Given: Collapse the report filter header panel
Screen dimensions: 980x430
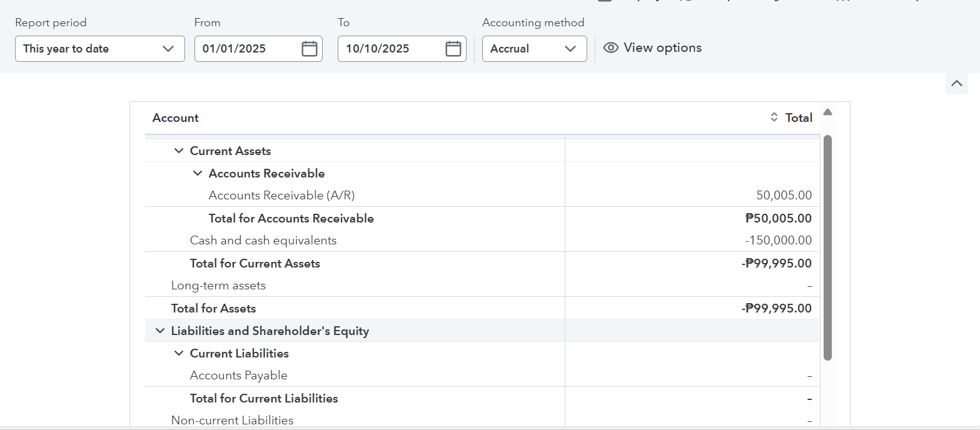Looking at the screenshot, I should pos(956,83).
